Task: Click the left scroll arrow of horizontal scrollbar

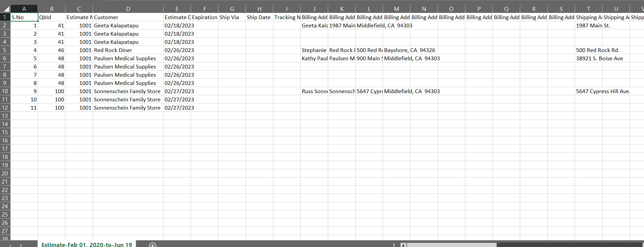Action: point(404,245)
